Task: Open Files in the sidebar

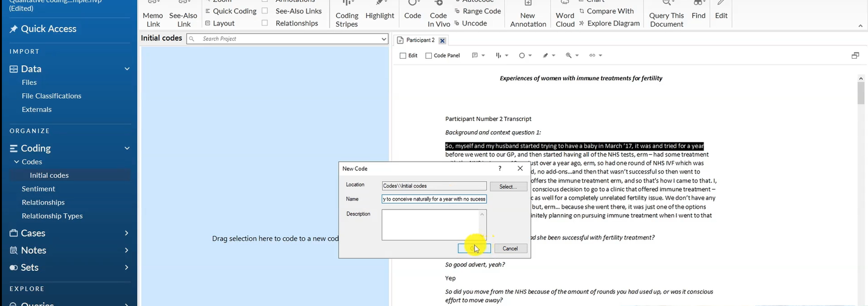Action: (x=29, y=82)
